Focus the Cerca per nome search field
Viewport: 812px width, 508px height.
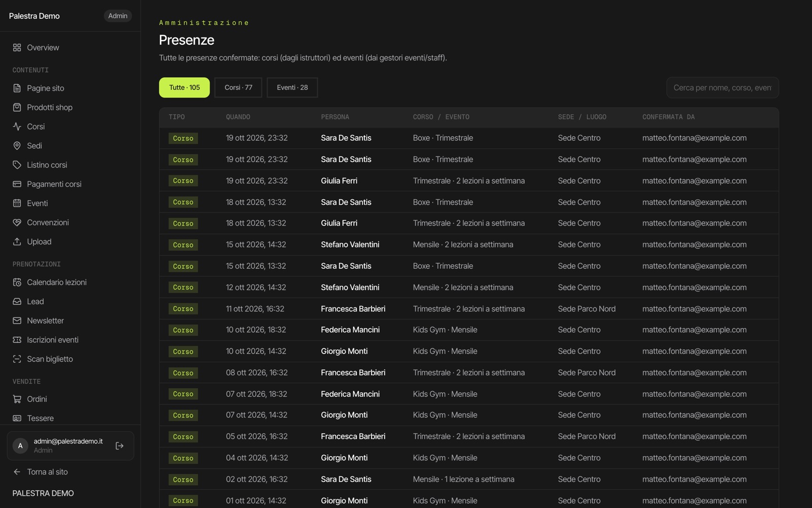point(722,88)
